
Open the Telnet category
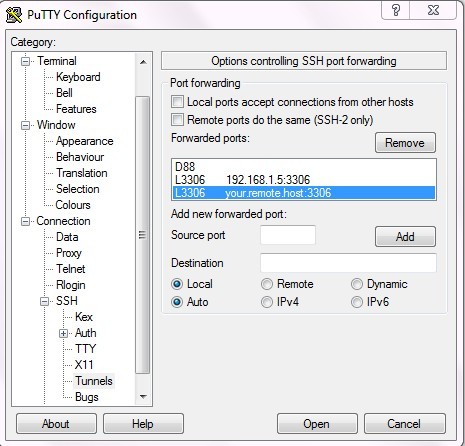71,269
